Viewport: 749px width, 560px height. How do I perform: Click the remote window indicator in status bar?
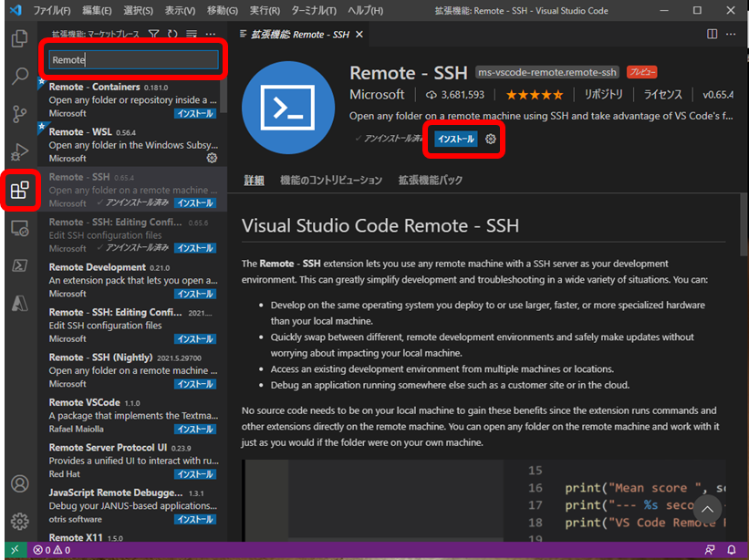(15, 550)
